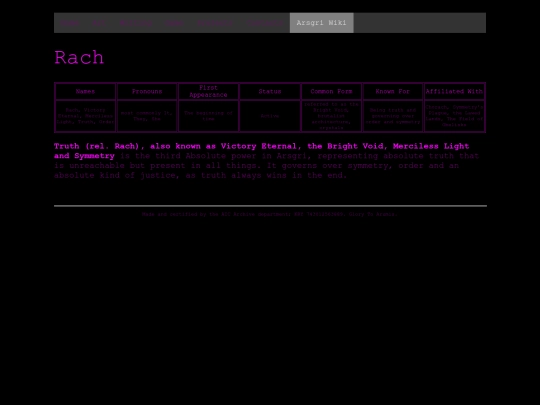The image size is (540, 405).
Task: Click the 'Active' status cell
Action: point(270,116)
